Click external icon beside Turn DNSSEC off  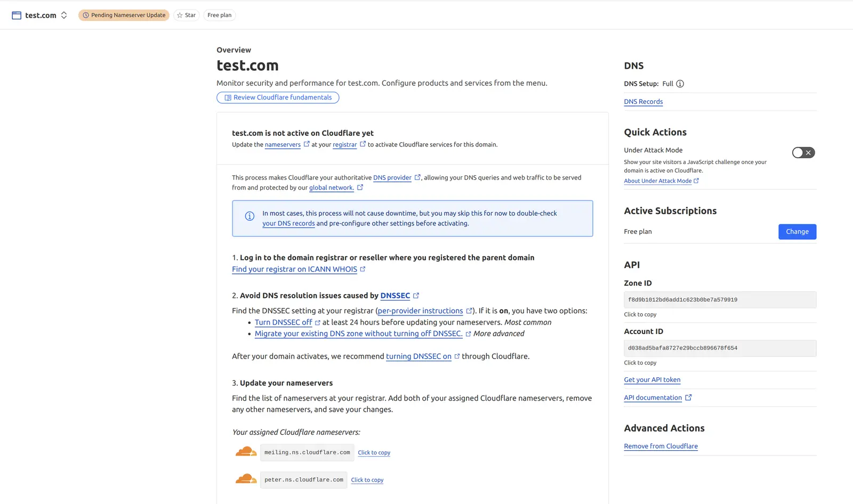click(318, 323)
